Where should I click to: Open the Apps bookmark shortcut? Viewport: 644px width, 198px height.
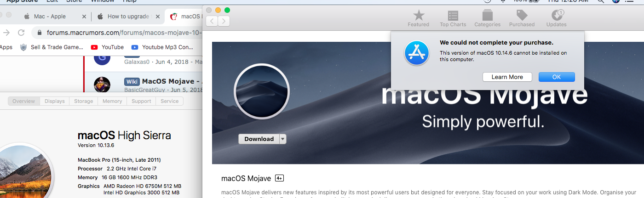(x=6, y=47)
